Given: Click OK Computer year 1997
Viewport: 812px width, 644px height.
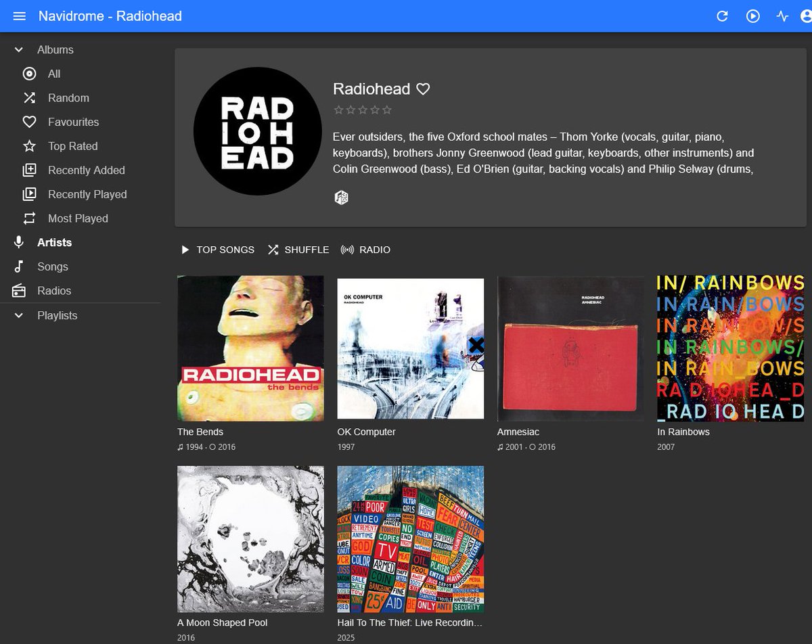Looking at the screenshot, I should click(x=346, y=446).
